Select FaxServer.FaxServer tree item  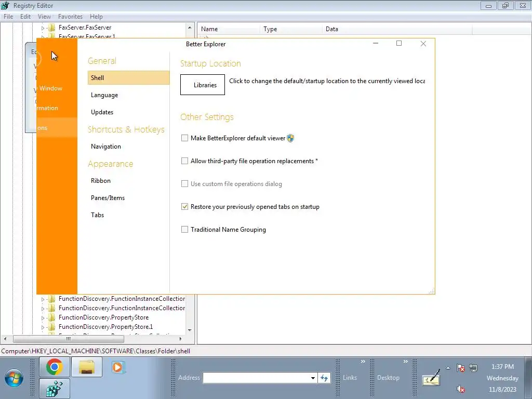pos(85,28)
